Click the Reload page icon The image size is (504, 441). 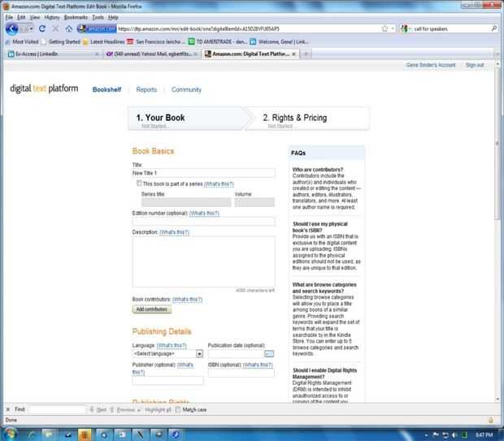(42, 29)
